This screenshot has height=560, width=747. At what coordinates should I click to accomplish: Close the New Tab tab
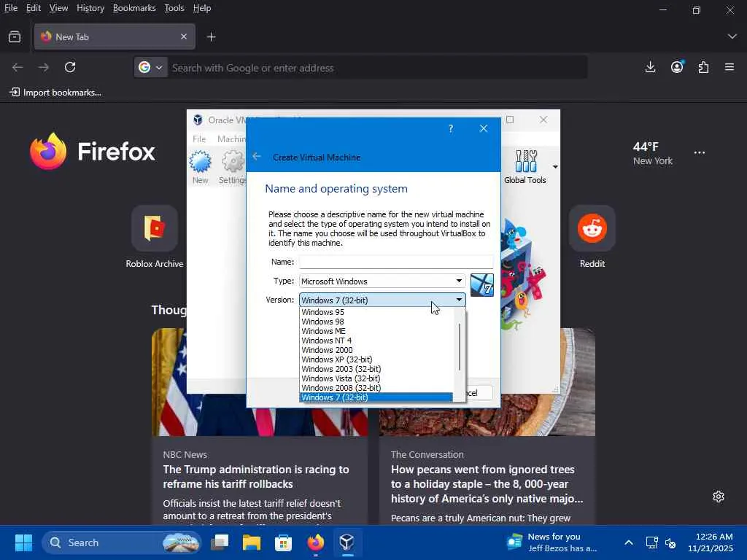(184, 36)
